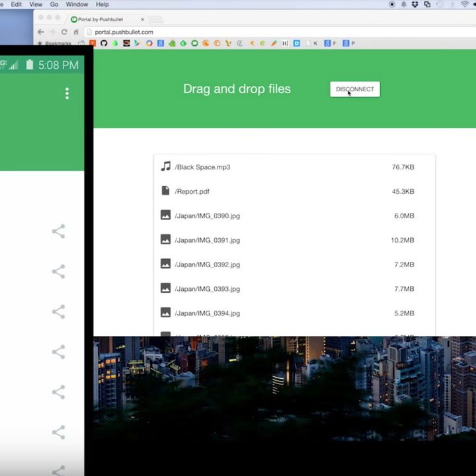Click the notification bell in the menu bar
The width and height of the screenshot is (476, 476).
(404, 4)
